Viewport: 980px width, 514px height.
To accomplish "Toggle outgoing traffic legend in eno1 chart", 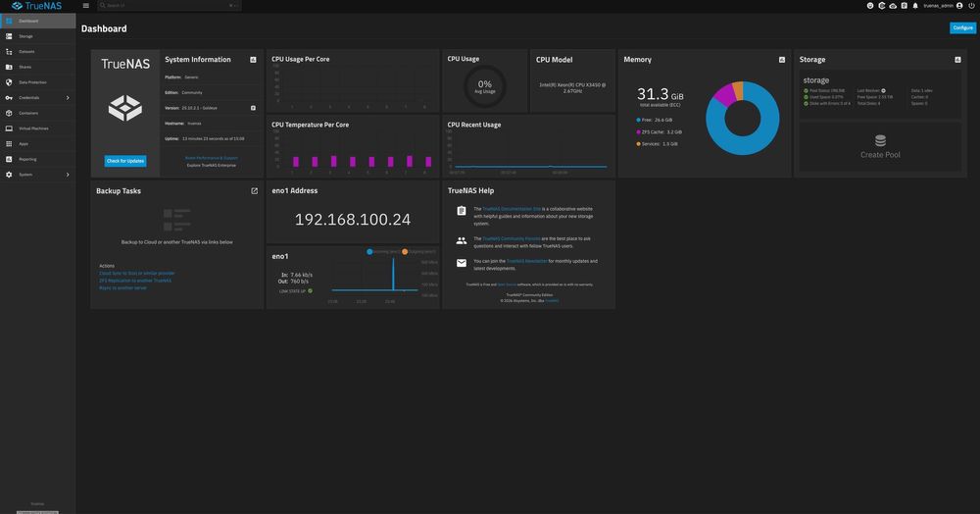I will click(x=418, y=251).
